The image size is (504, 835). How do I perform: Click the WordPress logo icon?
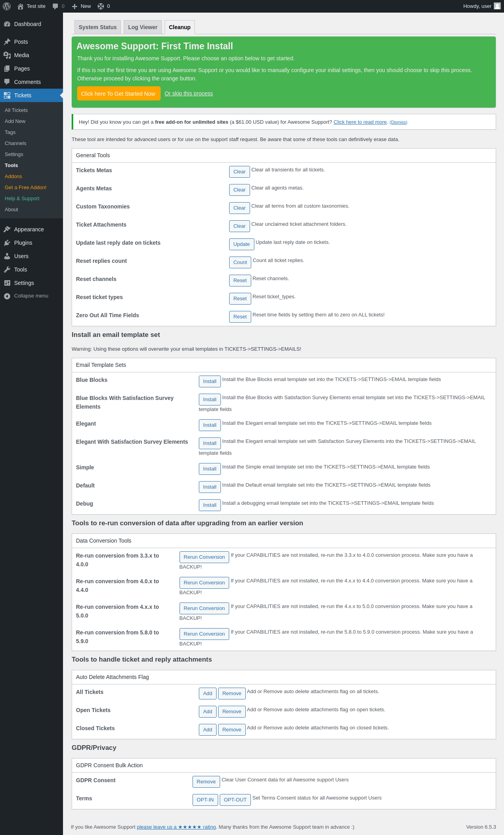(x=7, y=6)
